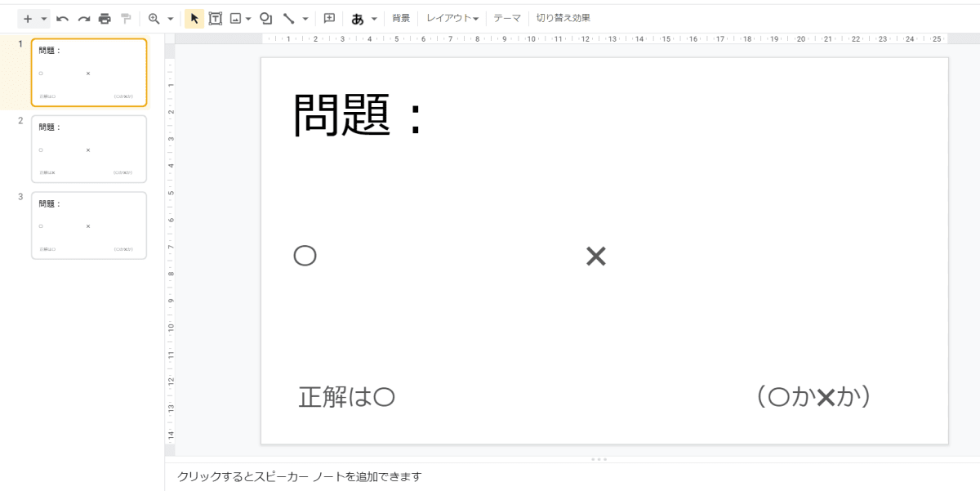Open the レイアウト layout dropdown
980x491 pixels.
click(452, 19)
